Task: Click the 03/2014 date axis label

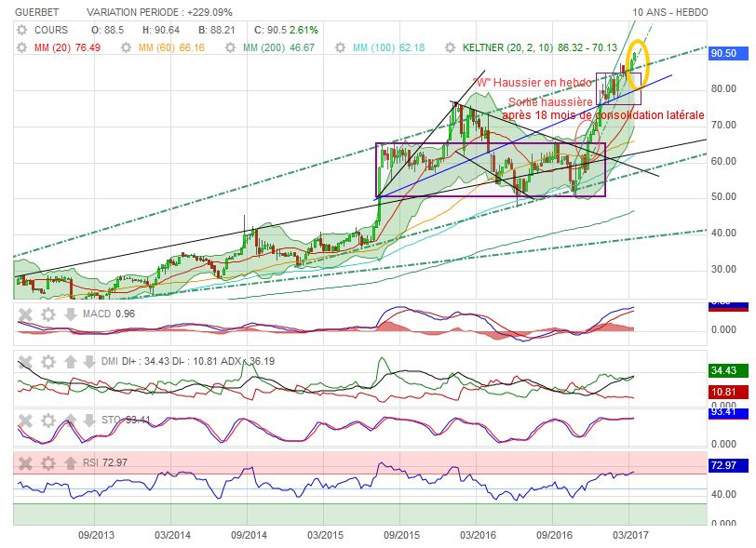Action: pyautogui.click(x=172, y=536)
